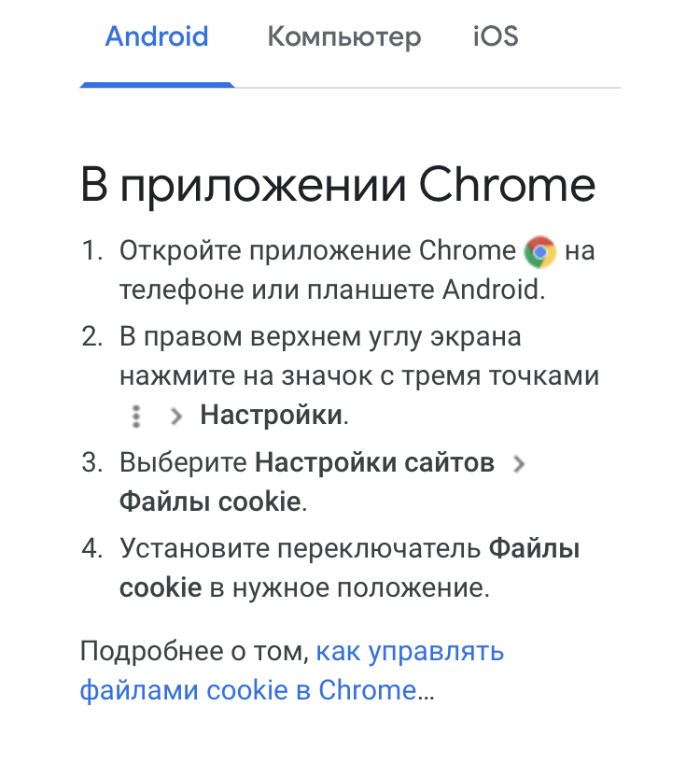Switch to the Android tab

(157, 38)
